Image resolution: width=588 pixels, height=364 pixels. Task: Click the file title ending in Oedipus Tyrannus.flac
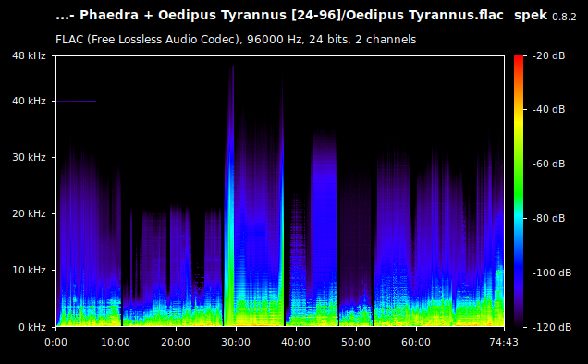pos(279,16)
